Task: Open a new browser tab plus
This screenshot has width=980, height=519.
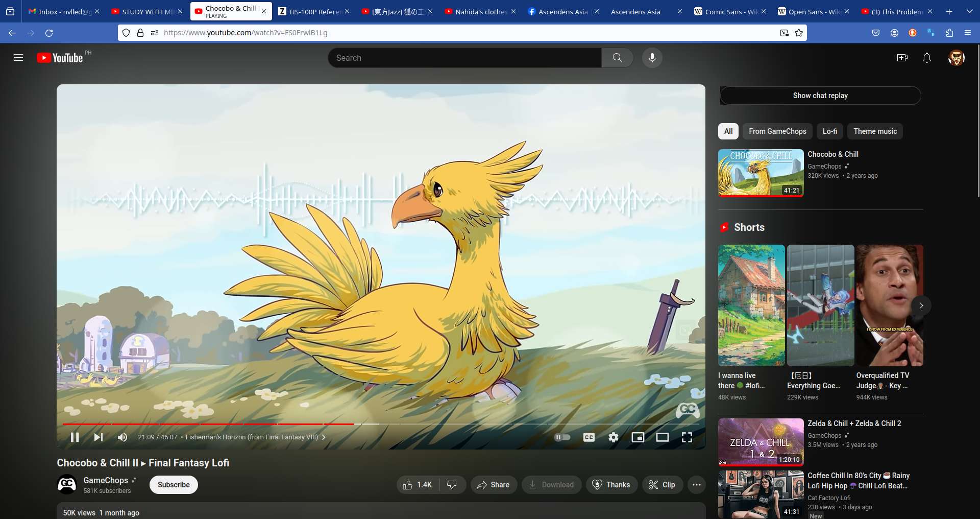Action: pyautogui.click(x=949, y=11)
